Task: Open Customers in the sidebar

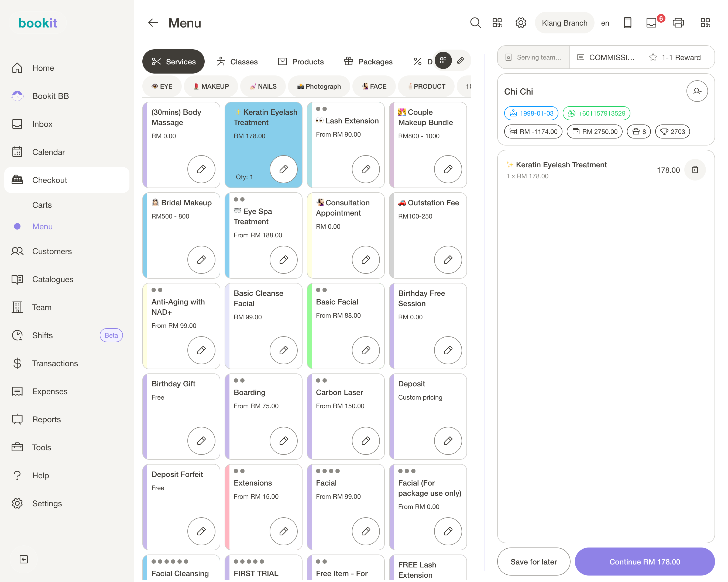Action: (67, 251)
